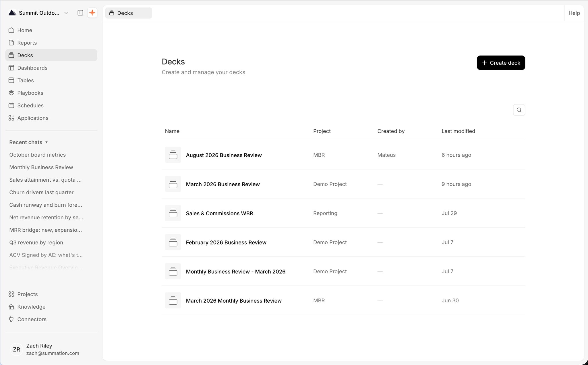588x365 pixels.
Task: Open the March 2026 Business Review deck
Action: [223, 184]
